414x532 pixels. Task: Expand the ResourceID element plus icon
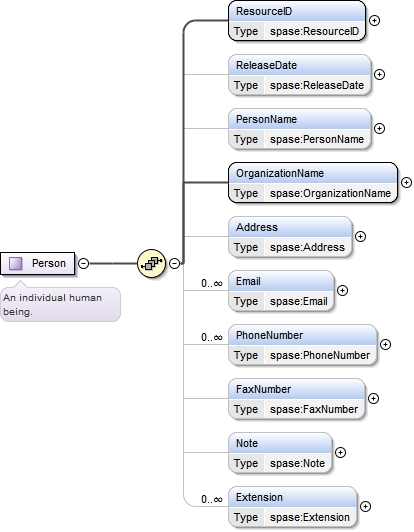[374, 21]
